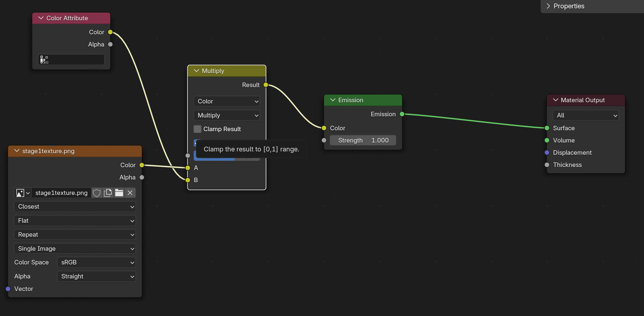This screenshot has height=316, width=644.
Task: Open image file with folder icon
Action: [119, 193]
